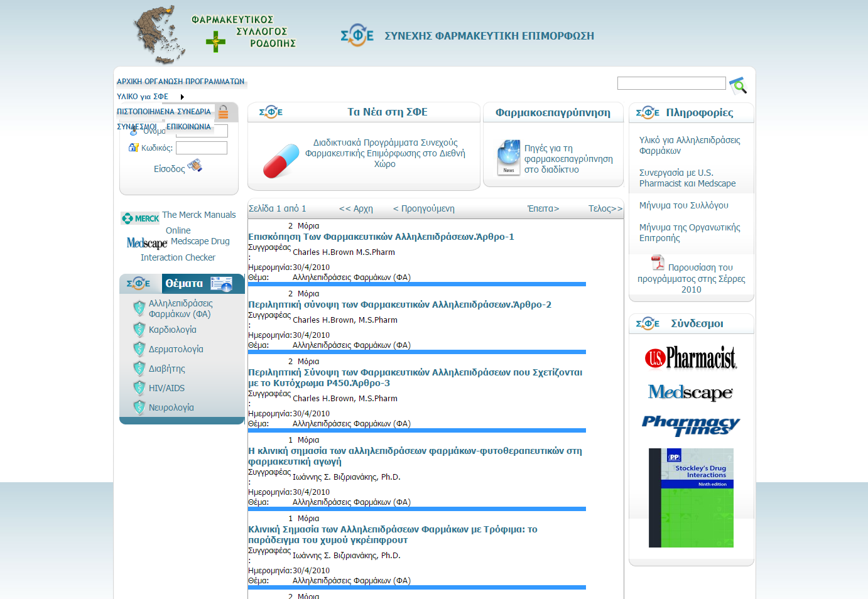
Task: Open Παρουσίαση του προγράμματος στης Σέρρες link
Action: (x=692, y=278)
